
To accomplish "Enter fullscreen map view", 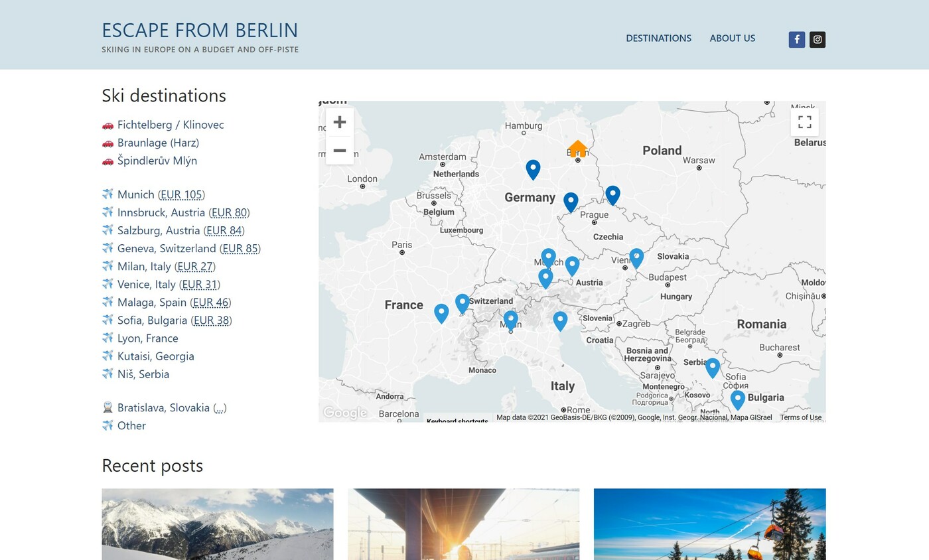I will [x=805, y=122].
